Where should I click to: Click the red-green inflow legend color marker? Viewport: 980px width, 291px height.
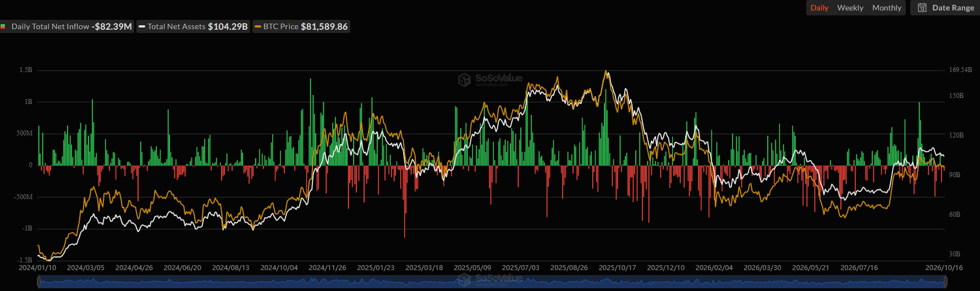pos(3,26)
